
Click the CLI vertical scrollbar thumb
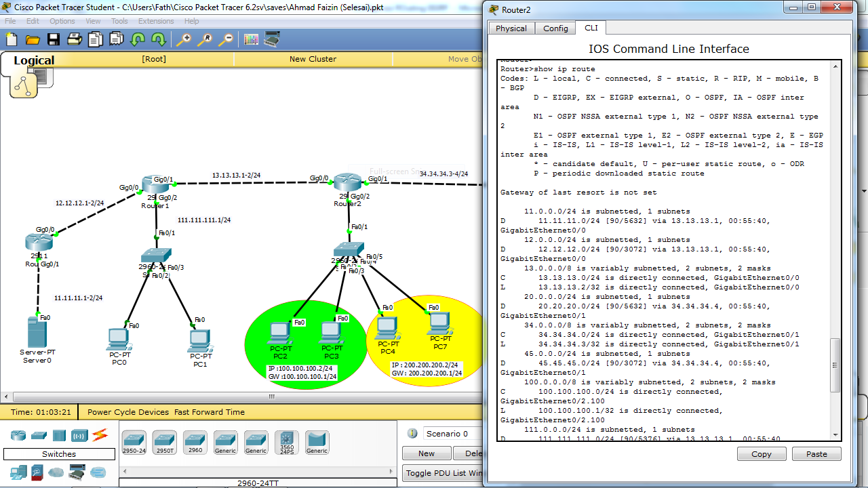pos(836,365)
